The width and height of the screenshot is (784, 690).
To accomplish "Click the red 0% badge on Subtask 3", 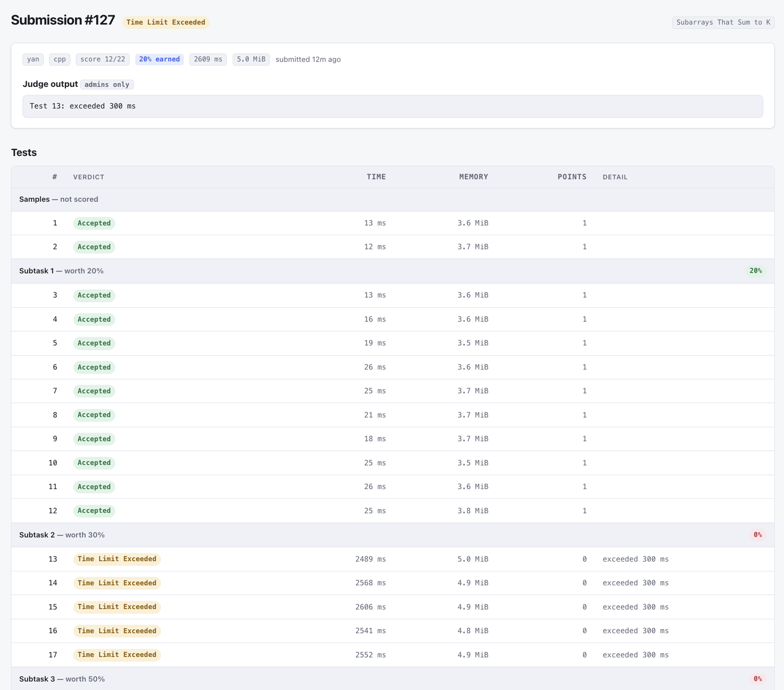I will pyautogui.click(x=758, y=679).
